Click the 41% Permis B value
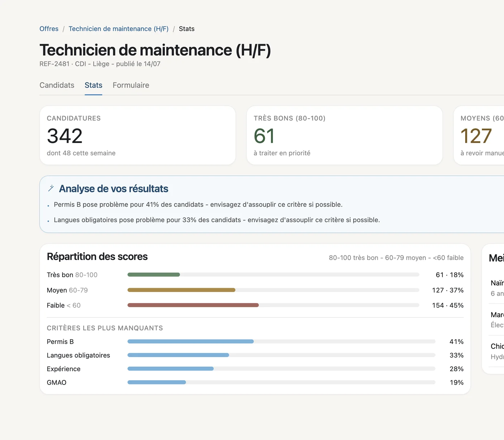Viewport: 504px width, 440px height. [456, 342]
